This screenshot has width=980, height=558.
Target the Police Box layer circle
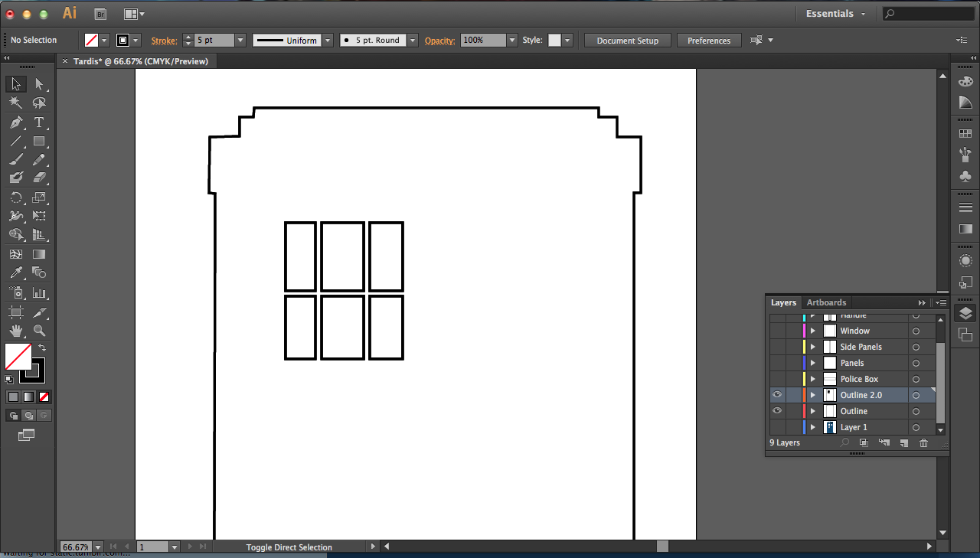click(x=916, y=379)
